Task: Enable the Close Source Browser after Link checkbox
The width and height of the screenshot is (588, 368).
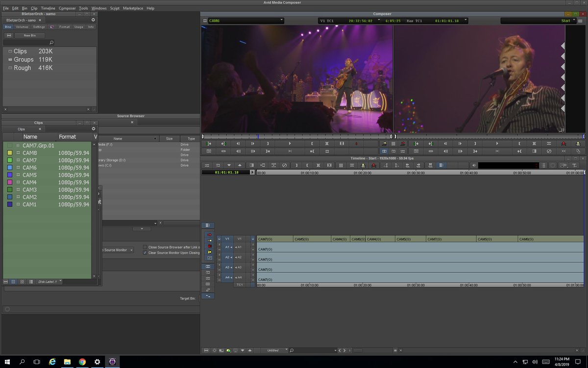Action: tap(144, 247)
